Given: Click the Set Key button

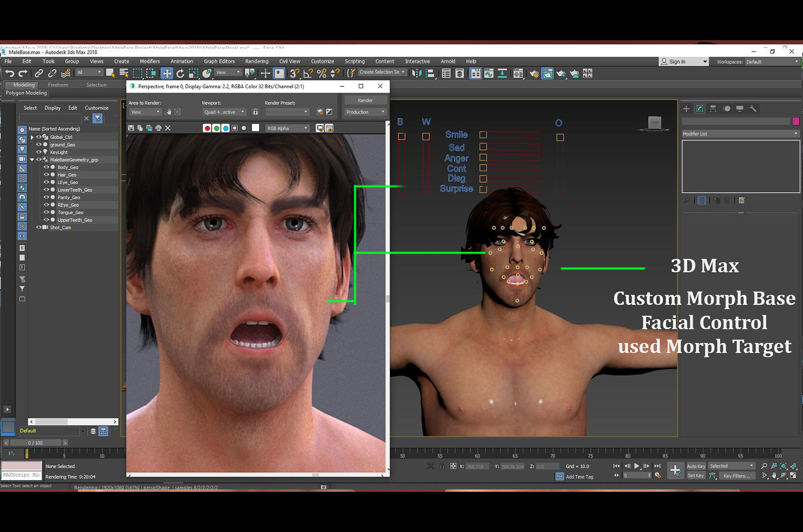Looking at the screenshot, I should point(696,476).
